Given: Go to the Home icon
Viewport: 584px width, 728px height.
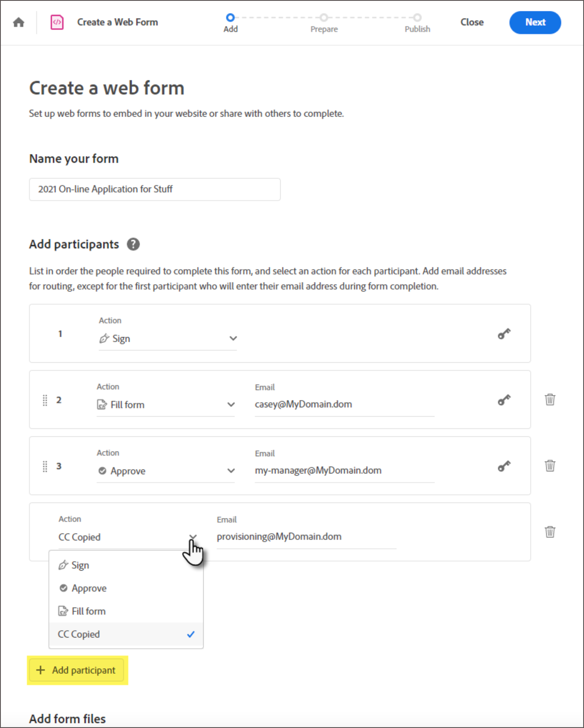Looking at the screenshot, I should coord(19,22).
